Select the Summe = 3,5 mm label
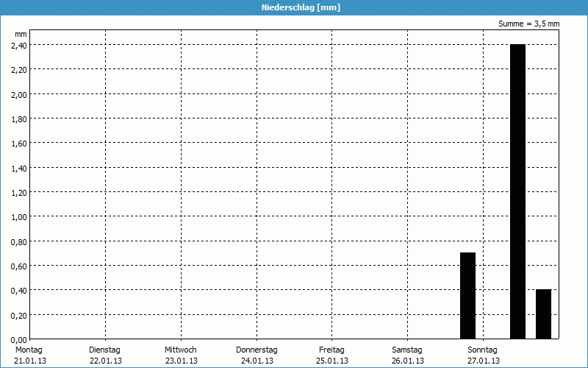 click(529, 24)
